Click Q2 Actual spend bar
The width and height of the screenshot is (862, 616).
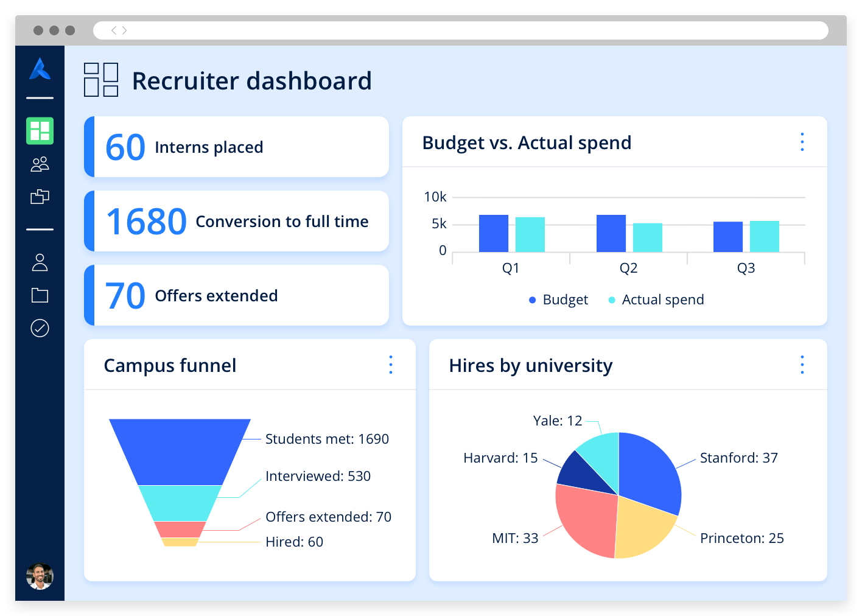tap(648, 237)
